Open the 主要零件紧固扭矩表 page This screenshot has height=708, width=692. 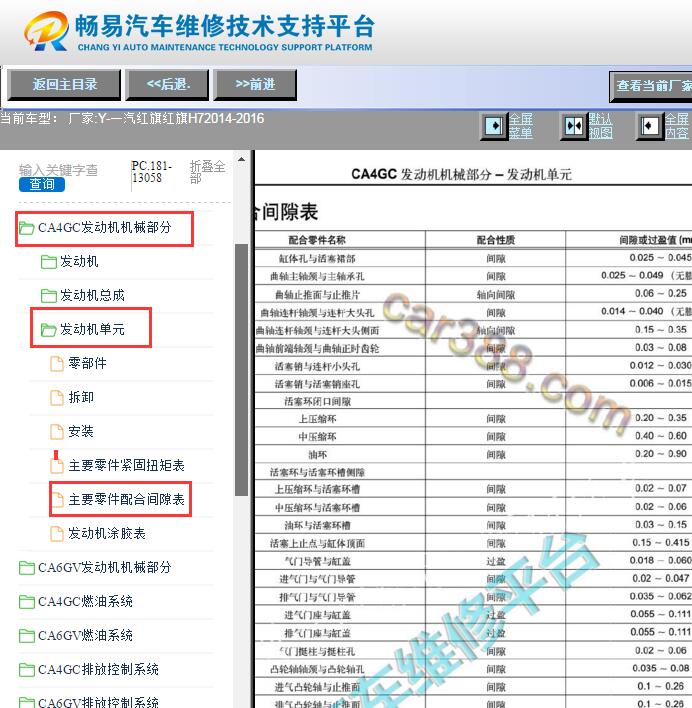tap(126, 466)
